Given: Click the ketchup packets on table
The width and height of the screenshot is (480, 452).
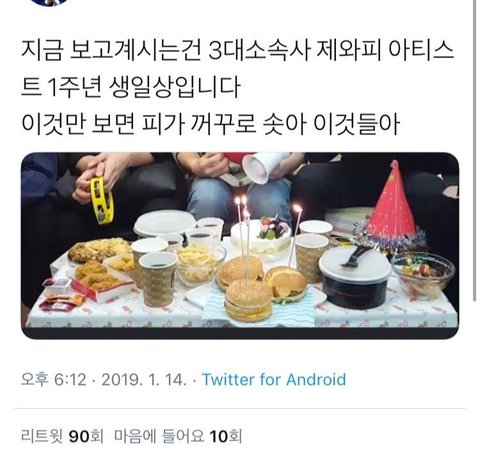Looking at the screenshot, I should (x=60, y=301).
